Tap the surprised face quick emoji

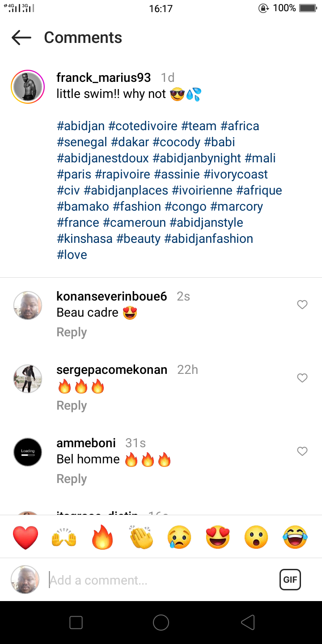click(x=256, y=537)
